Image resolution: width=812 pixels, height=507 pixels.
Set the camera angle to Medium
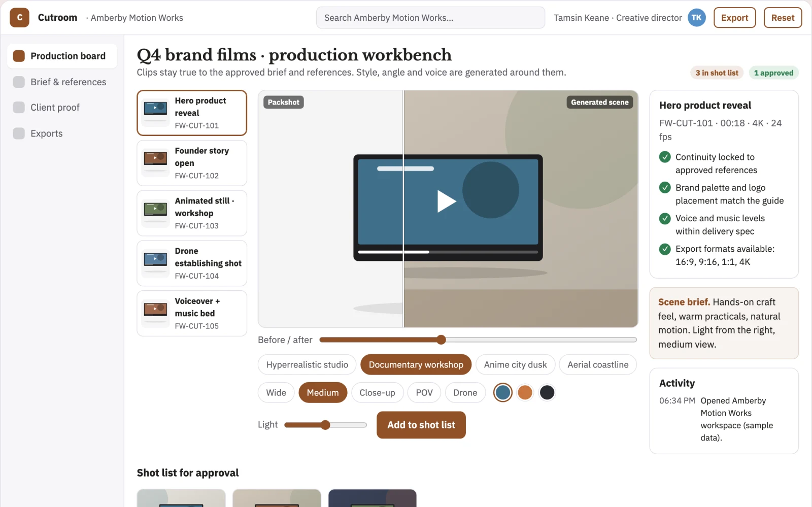323,392
